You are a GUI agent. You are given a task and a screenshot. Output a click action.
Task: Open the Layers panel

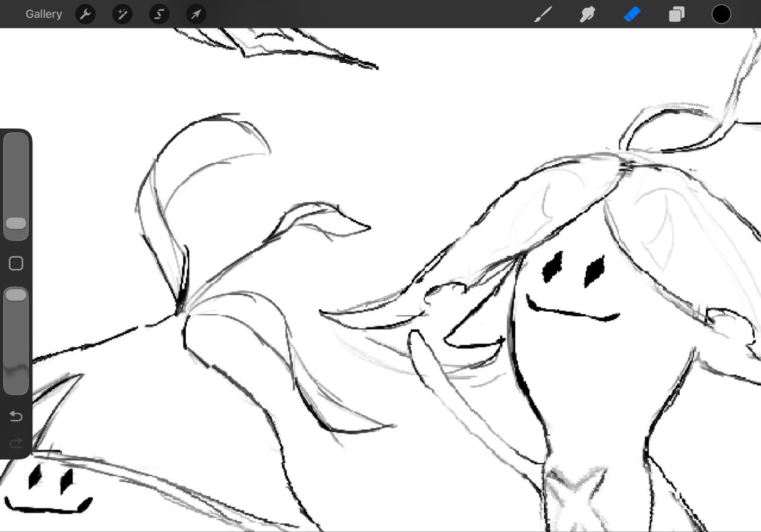[x=677, y=14]
